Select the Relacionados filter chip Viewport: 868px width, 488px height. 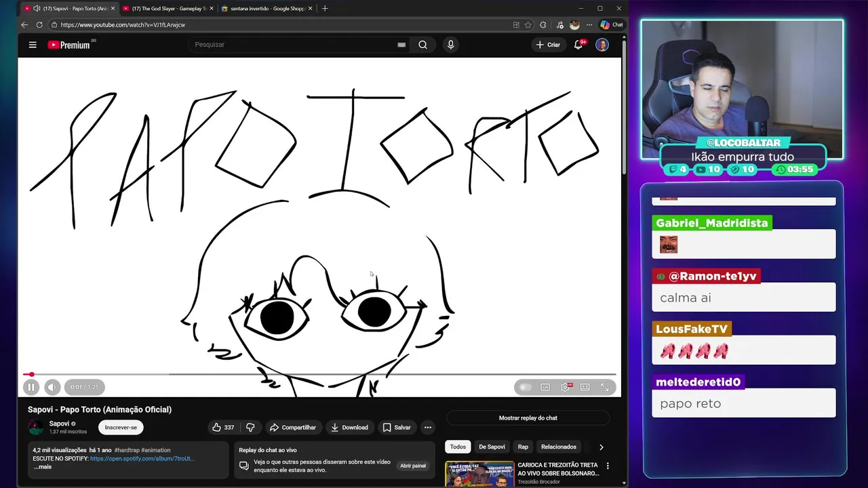point(559,447)
